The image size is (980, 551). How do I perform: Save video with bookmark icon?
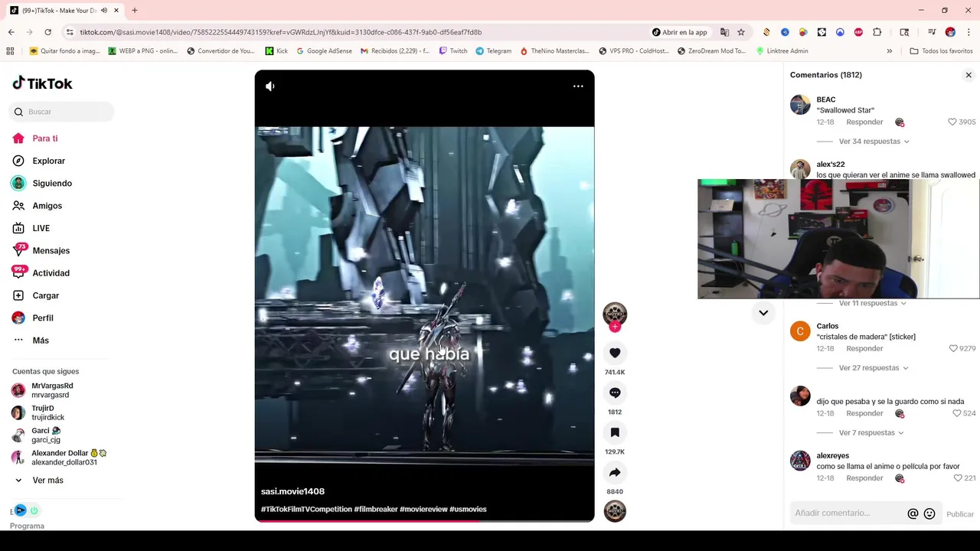(x=615, y=432)
